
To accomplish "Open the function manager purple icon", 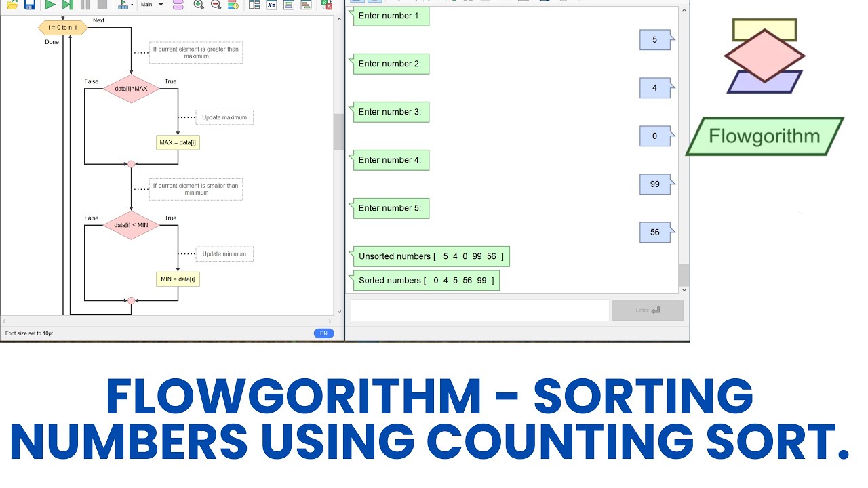I will tap(178, 4).
